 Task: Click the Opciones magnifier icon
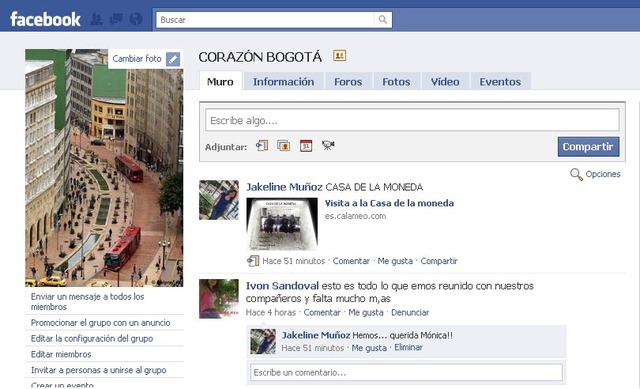(576, 175)
